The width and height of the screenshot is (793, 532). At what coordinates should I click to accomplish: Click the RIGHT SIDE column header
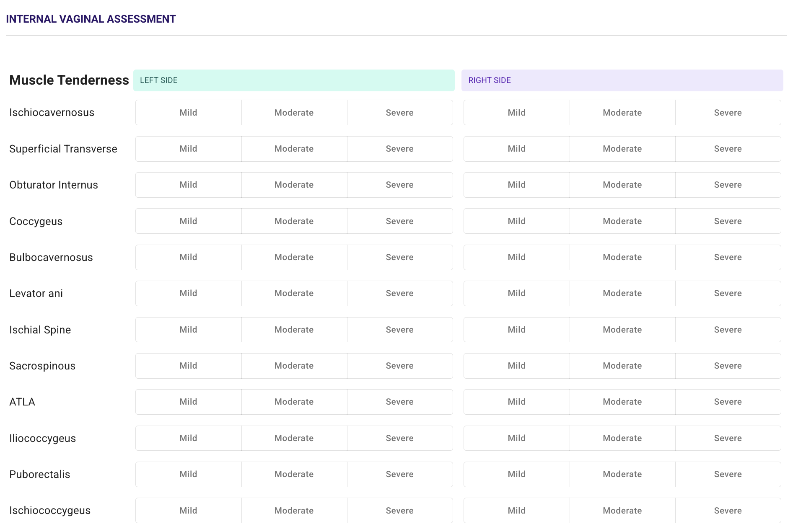(622, 80)
